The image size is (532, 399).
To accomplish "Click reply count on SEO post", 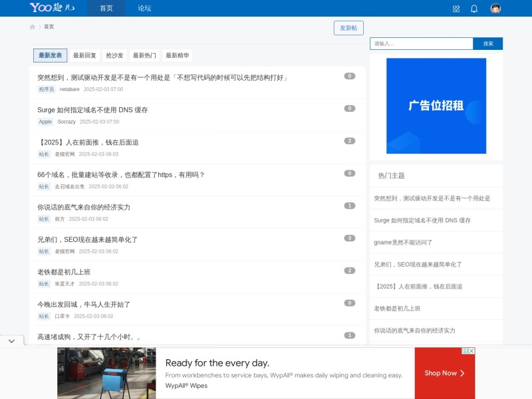I will click(x=350, y=238).
